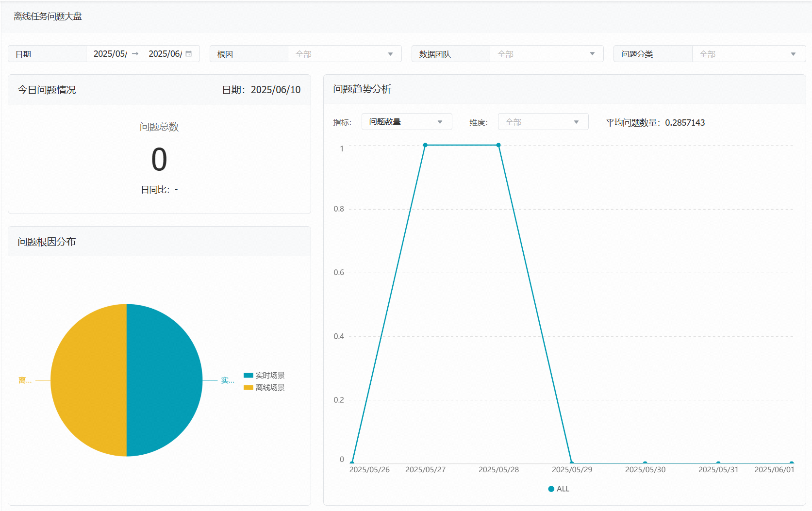Screen dimensions: 812x511
Task: Click the 2025/05/30 data point on chart
Action: pos(645,463)
